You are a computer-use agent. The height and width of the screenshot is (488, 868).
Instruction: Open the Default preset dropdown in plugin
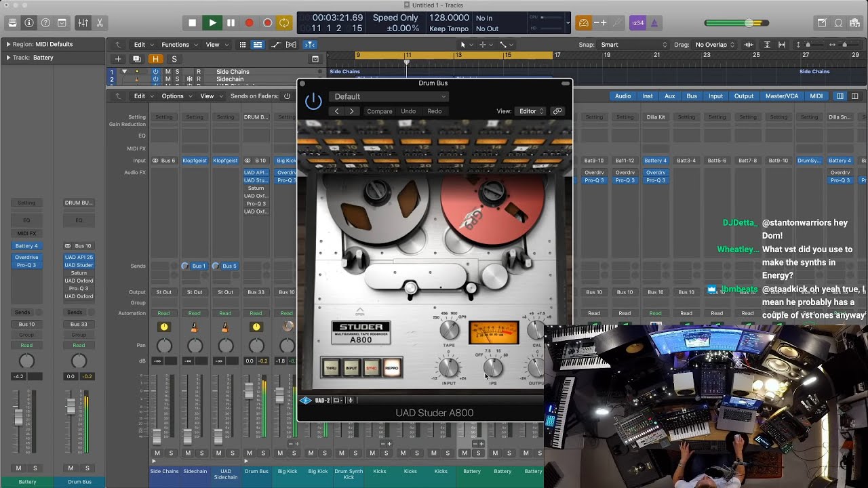(389, 96)
